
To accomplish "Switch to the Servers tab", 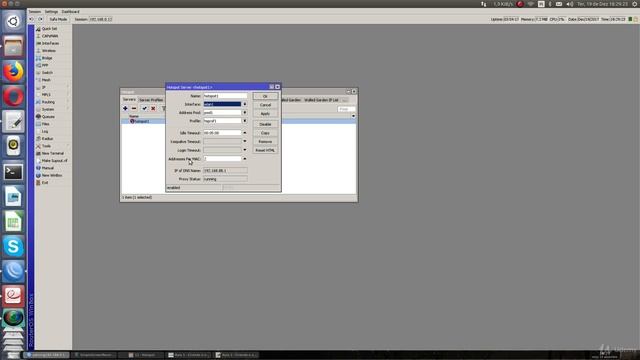I will [129, 100].
